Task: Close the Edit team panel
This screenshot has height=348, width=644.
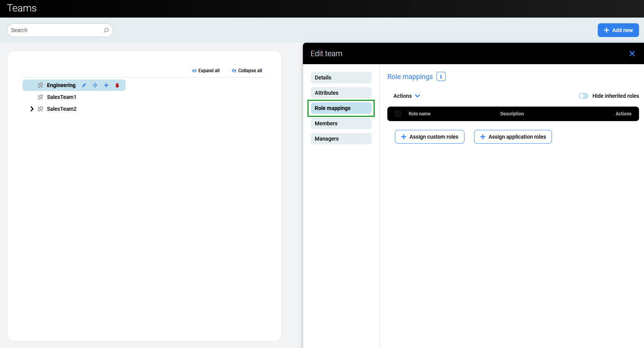Action: click(x=632, y=53)
